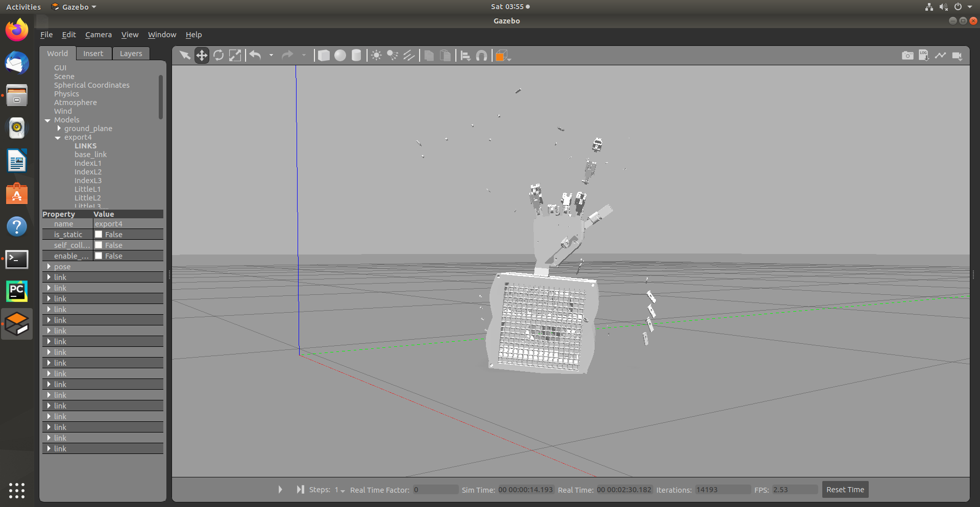Expand the last link property row
Screen dimensions: 980x507
(49, 449)
